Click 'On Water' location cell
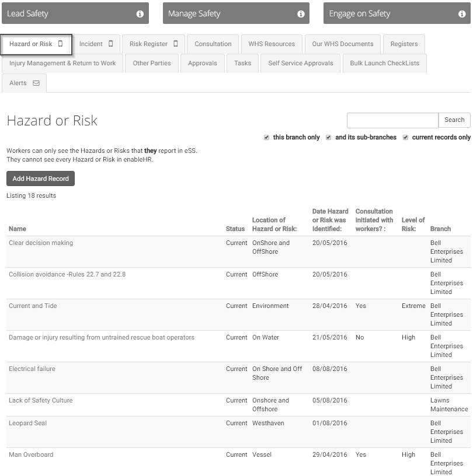The height and width of the screenshot is (476, 473). tap(265, 338)
